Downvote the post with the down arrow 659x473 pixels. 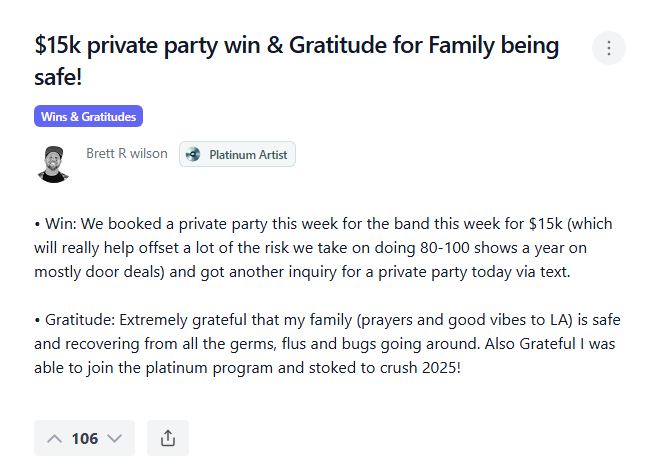[x=115, y=438]
